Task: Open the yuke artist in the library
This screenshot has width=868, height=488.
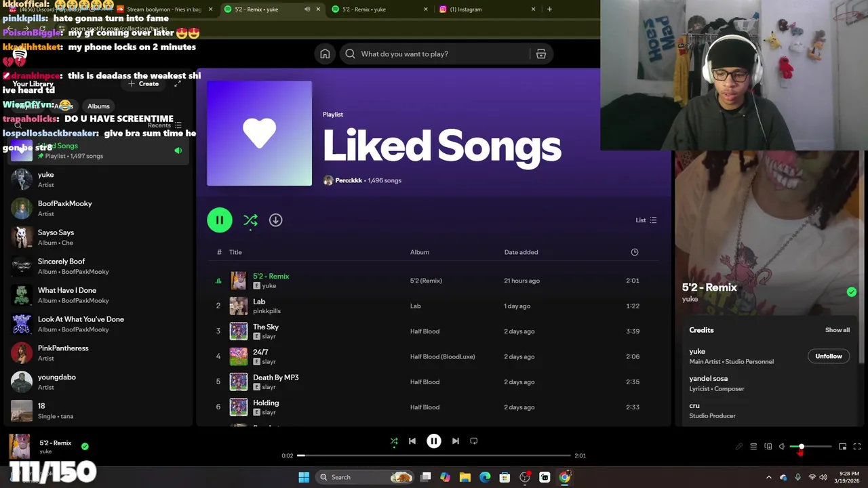Action: [x=98, y=180]
